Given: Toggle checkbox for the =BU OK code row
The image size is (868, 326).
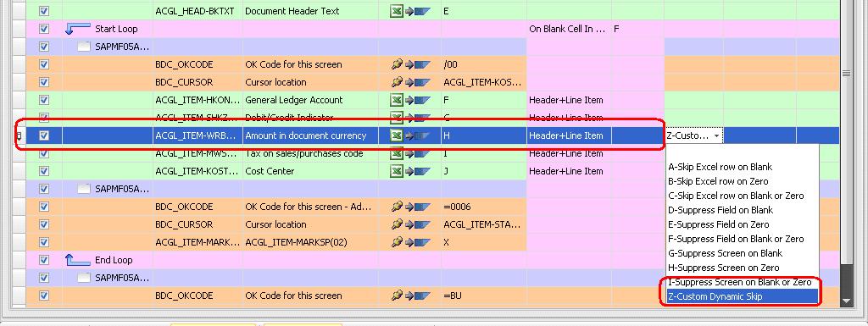Looking at the screenshot, I should pos(44,296).
